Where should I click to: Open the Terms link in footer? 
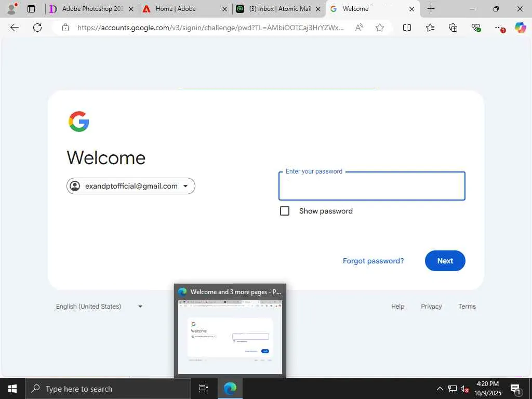pos(467,307)
